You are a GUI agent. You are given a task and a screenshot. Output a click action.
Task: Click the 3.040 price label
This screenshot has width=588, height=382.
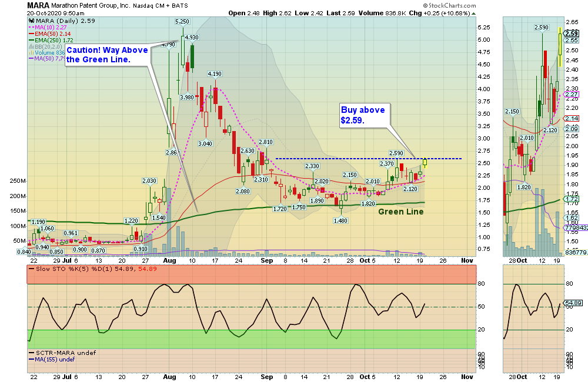click(x=205, y=143)
